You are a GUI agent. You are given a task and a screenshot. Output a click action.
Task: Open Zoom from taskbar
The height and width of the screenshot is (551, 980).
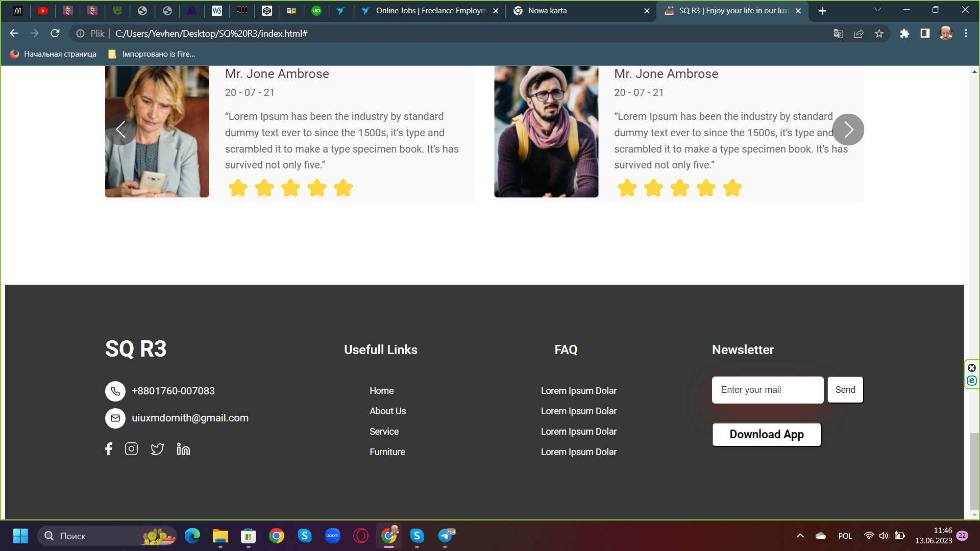333,536
